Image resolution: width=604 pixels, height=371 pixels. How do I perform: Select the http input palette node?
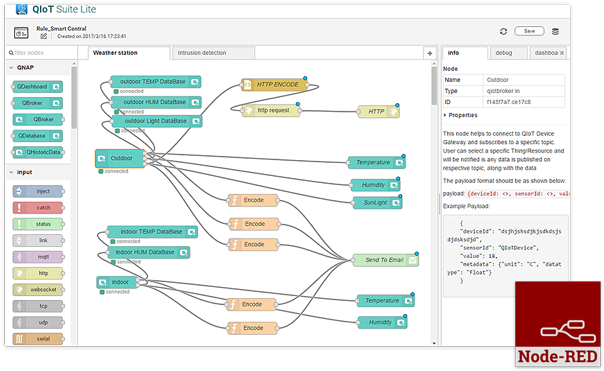38,273
